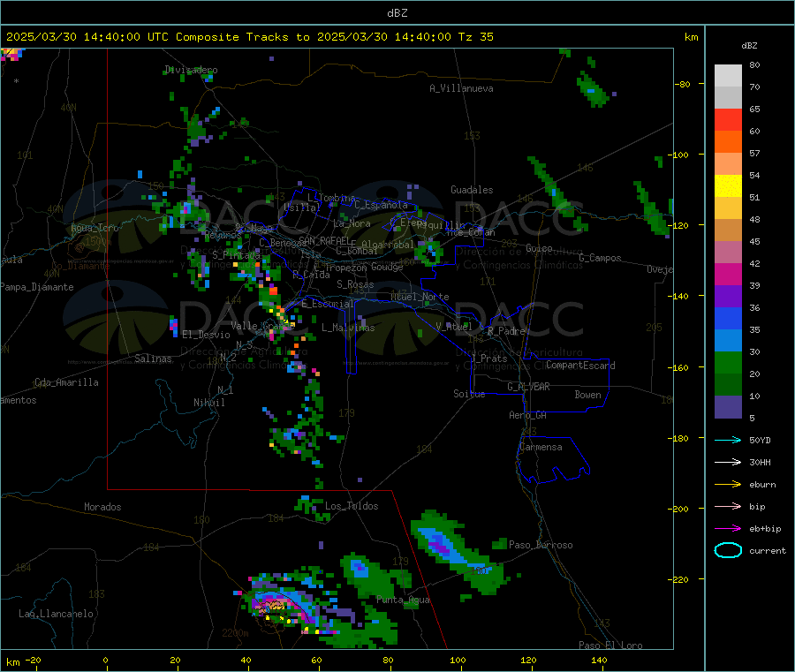Click the 'Paso_El_Loro' map label
The height and width of the screenshot is (672, 795).
(611, 646)
